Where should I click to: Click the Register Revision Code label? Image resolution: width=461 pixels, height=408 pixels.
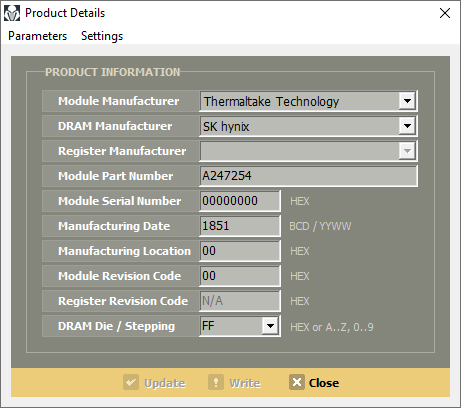[x=123, y=301]
